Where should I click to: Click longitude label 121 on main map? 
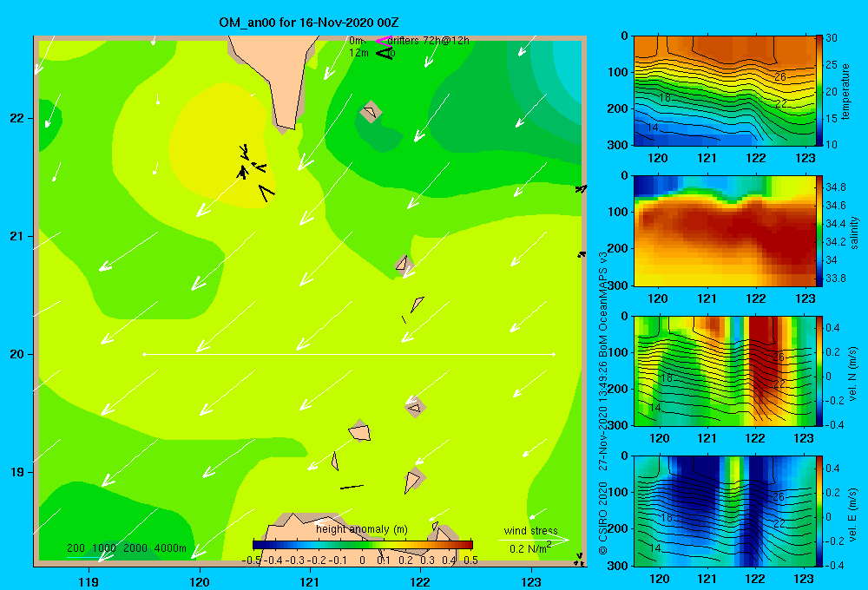310,581
